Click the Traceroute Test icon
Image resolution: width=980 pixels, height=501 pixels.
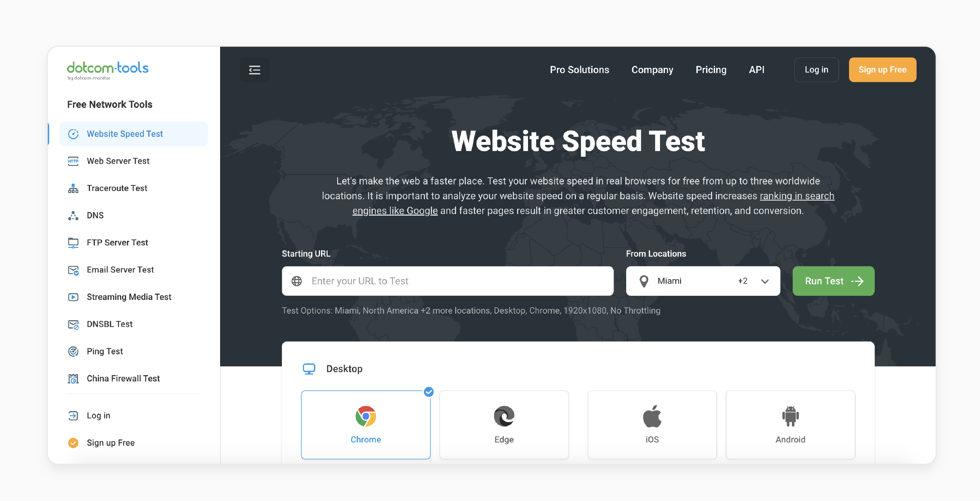point(74,188)
